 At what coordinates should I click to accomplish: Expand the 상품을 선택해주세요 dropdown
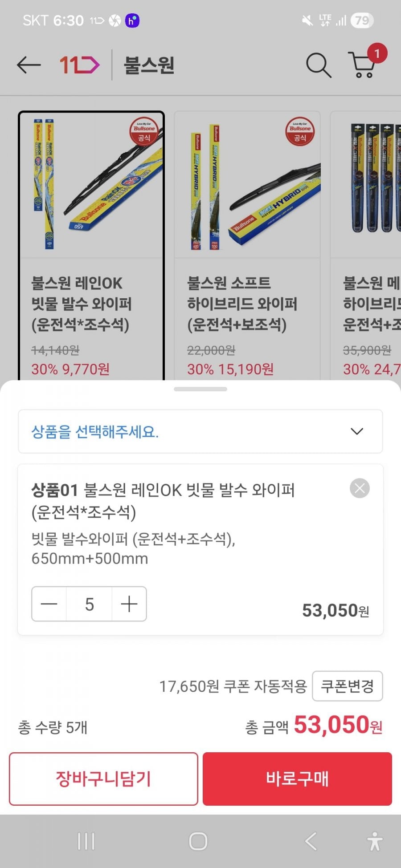pos(200,431)
